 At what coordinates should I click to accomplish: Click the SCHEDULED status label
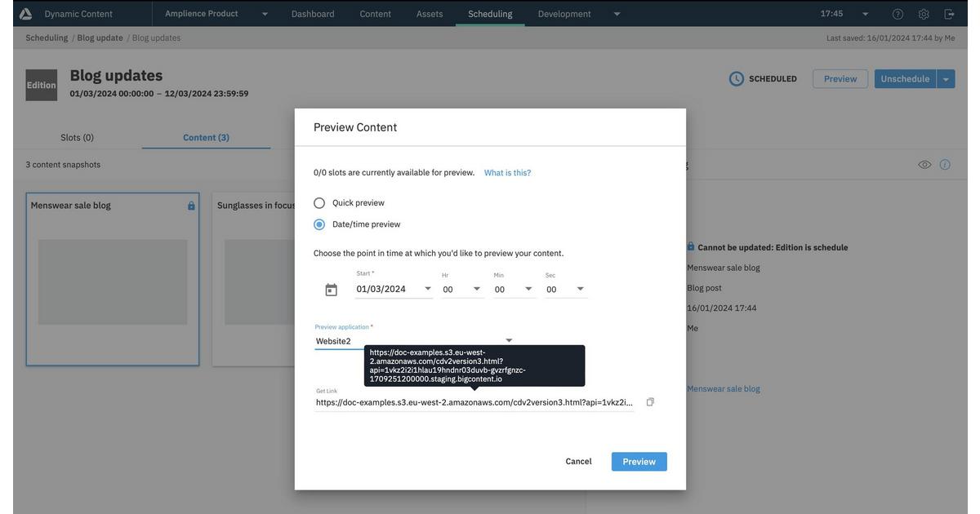(773, 79)
